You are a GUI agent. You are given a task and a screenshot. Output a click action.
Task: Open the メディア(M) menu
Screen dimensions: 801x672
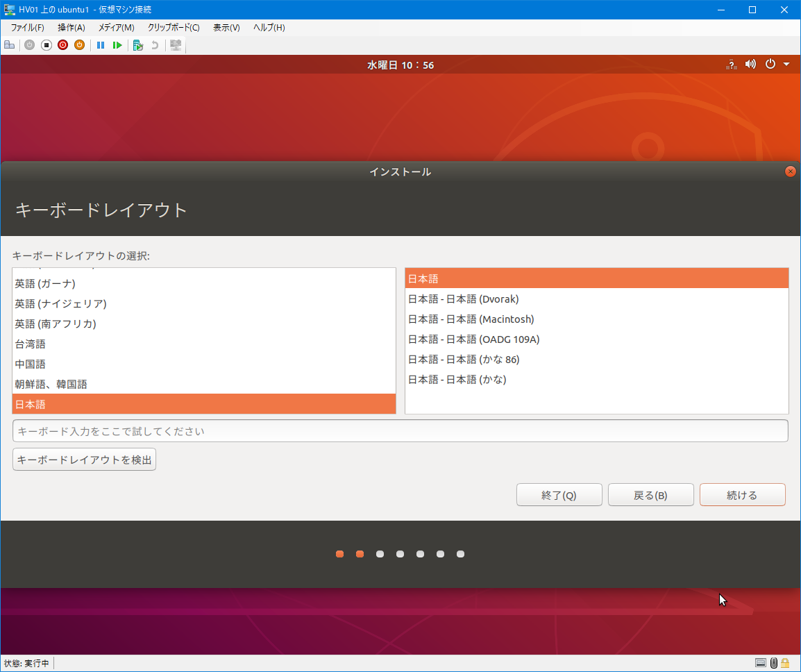click(116, 28)
